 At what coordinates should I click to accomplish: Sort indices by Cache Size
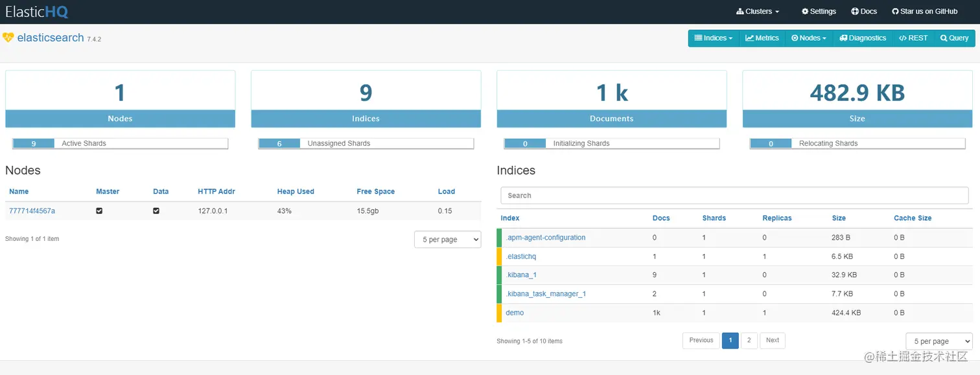(x=913, y=218)
